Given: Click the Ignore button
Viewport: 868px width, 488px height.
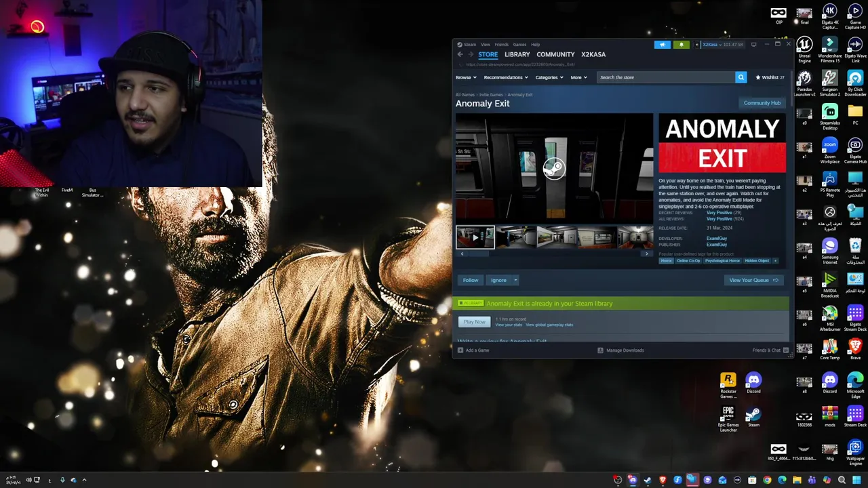Looking at the screenshot, I should (x=498, y=280).
